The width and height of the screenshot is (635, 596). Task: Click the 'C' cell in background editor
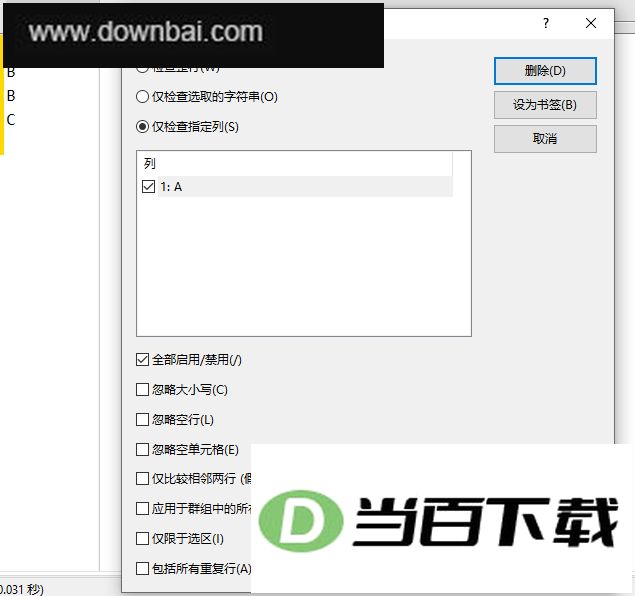(11, 120)
